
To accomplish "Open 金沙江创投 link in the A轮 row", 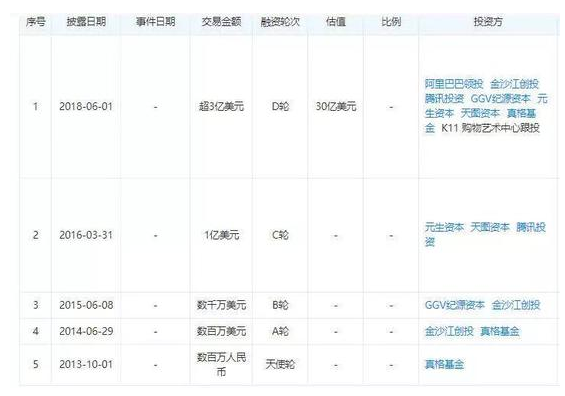I will point(449,331).
